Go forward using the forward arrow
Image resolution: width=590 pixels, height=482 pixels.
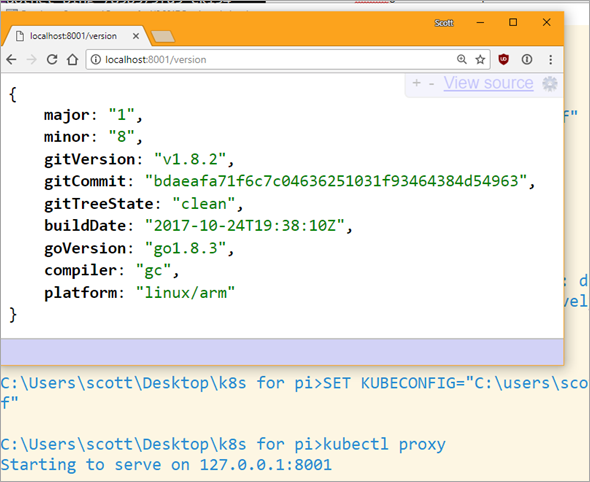(32, 59)
